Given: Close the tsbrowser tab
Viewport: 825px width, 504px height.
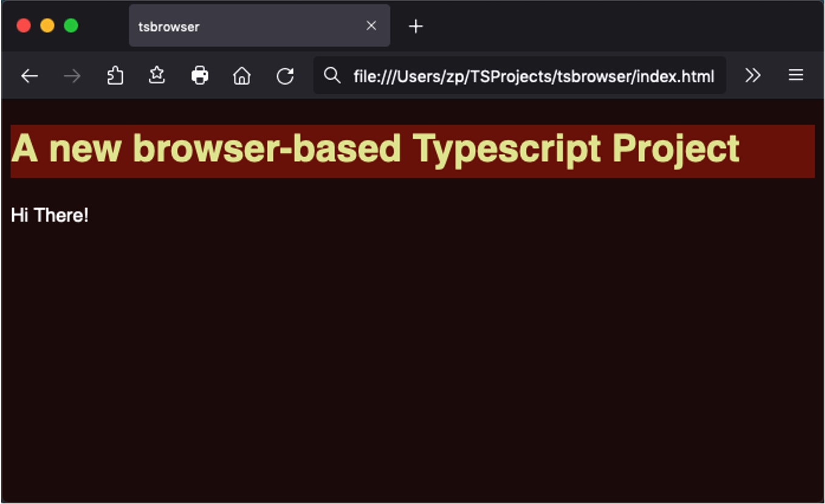Looking at the screenshot, I should [x=371, y=26].
